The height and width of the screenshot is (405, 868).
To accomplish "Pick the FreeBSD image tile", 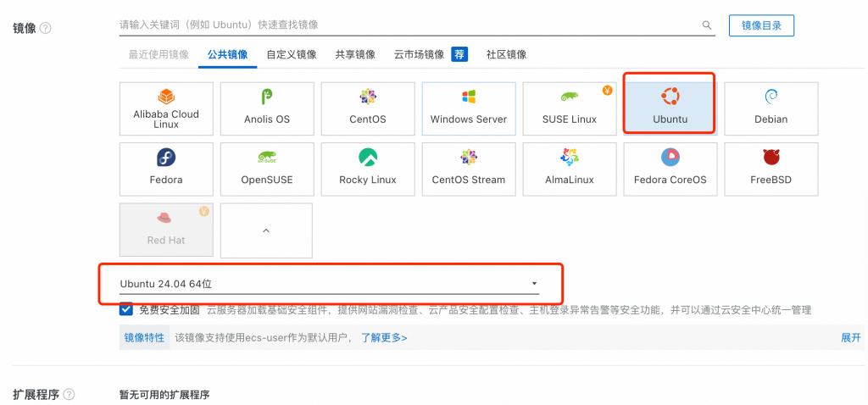I will point(771,169).
